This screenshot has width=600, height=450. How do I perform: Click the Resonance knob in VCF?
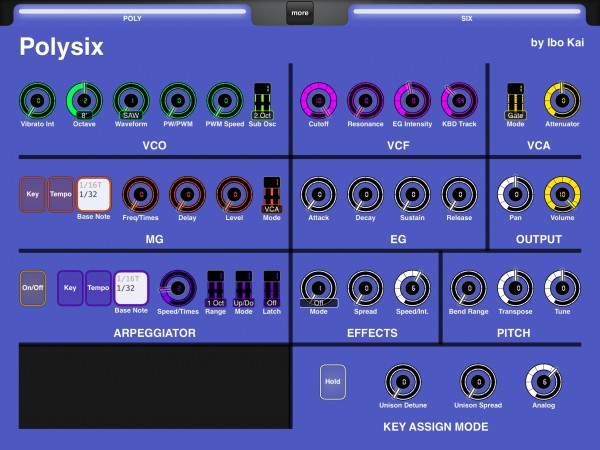click(365, 101)
